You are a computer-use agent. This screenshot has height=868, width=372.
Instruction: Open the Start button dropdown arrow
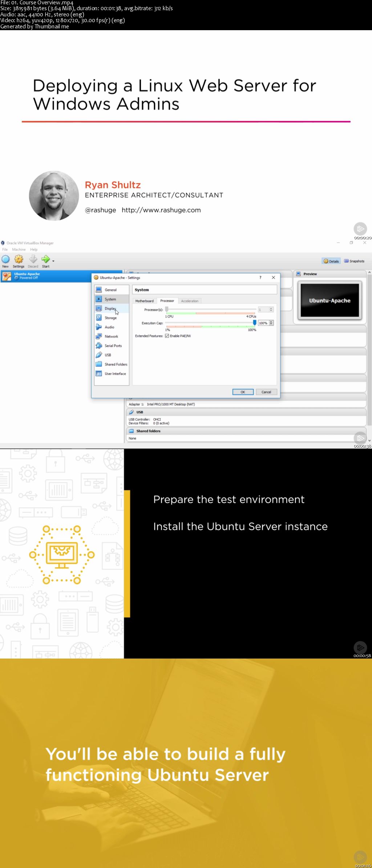coord(53,261)
